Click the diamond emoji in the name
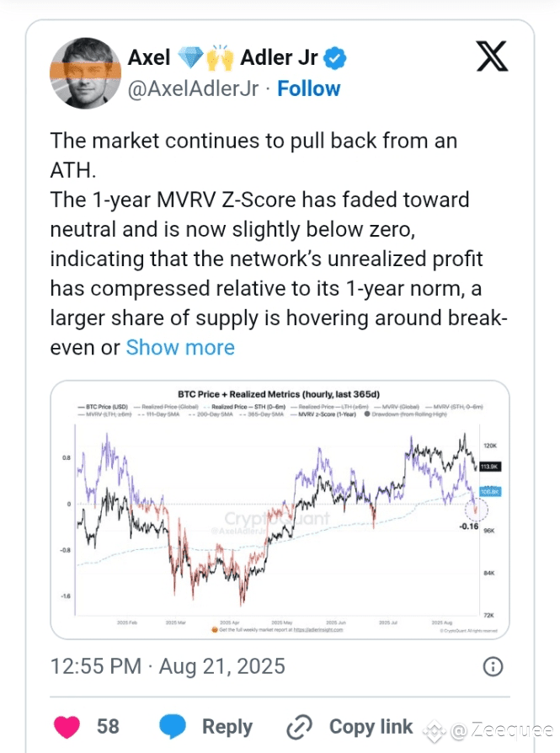This screenshot has width=560, height=753. 190,57
